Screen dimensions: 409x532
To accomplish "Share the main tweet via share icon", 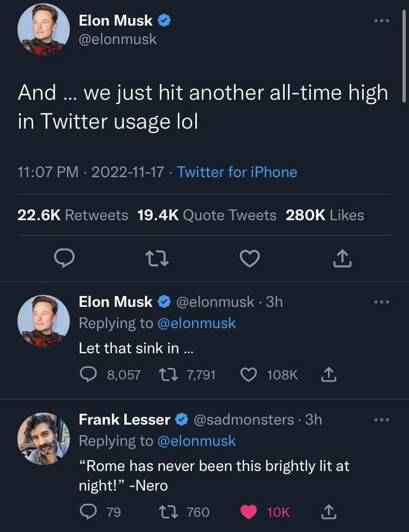I will pos(342,258).
